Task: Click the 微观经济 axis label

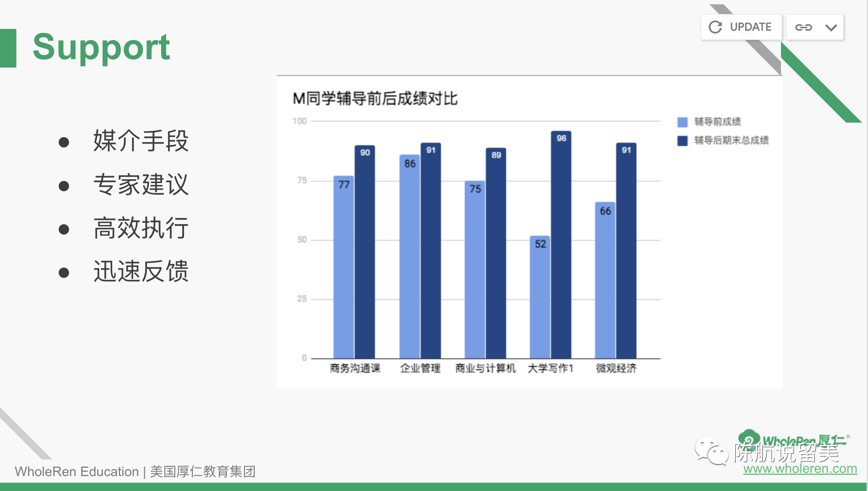Action: [x=616, y=368]
